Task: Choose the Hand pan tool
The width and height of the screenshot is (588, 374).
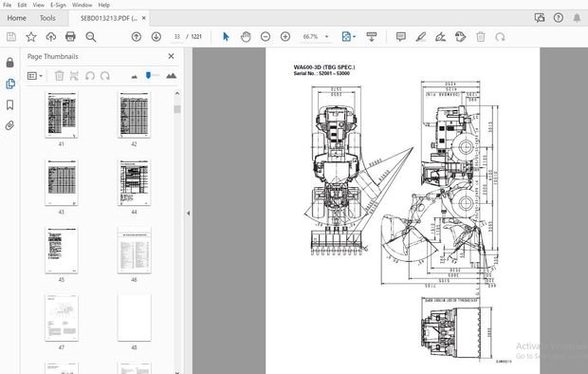Action: [246, 37]
